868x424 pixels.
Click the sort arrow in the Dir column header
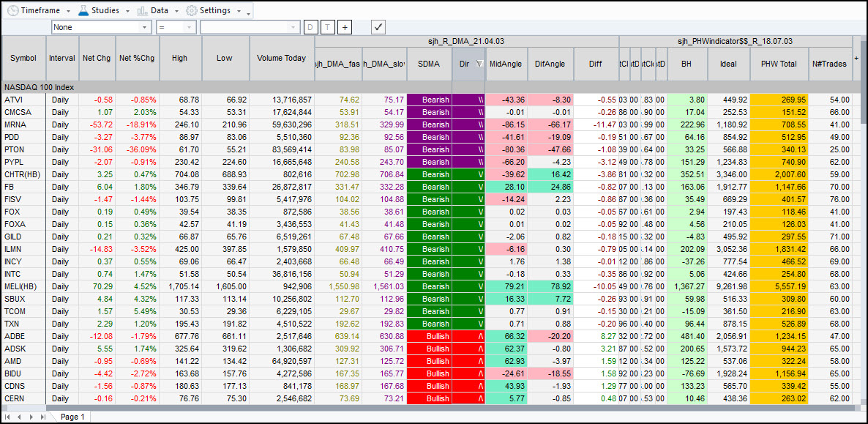point(479,64)
